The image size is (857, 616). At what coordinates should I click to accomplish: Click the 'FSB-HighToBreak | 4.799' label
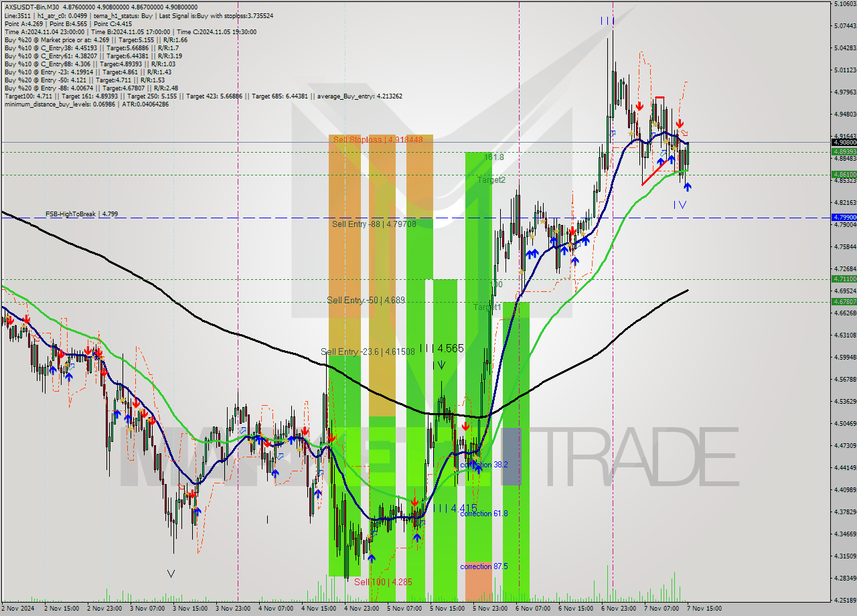[82, 214]
